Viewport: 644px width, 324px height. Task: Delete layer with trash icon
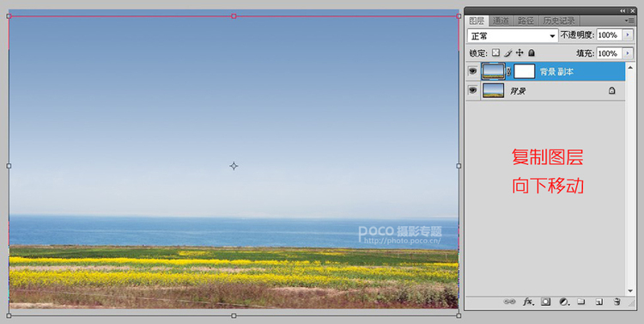(x=617, y=302)
